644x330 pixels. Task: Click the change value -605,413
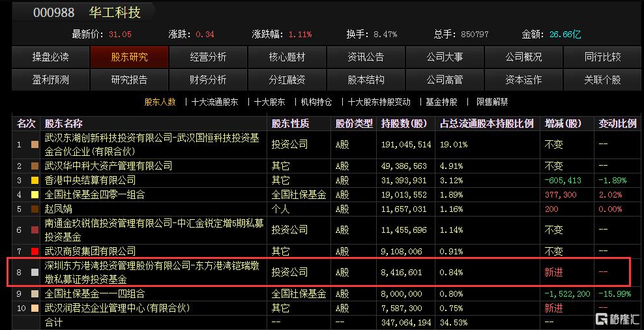coord(563,181)
